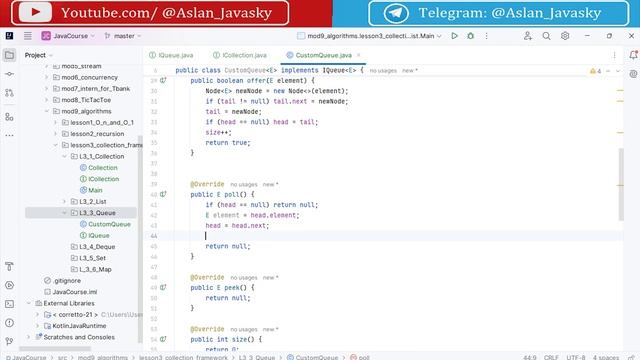Open the Notifications bell

(633, 55)
